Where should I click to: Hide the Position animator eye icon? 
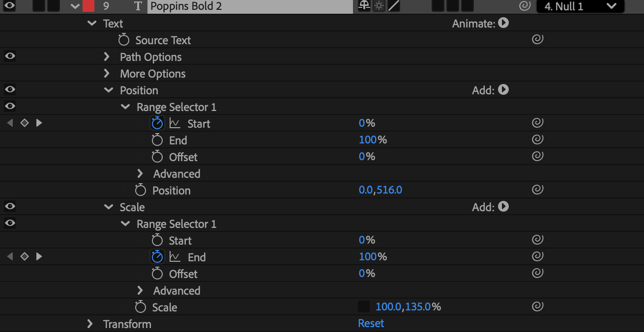pos(10,89)
